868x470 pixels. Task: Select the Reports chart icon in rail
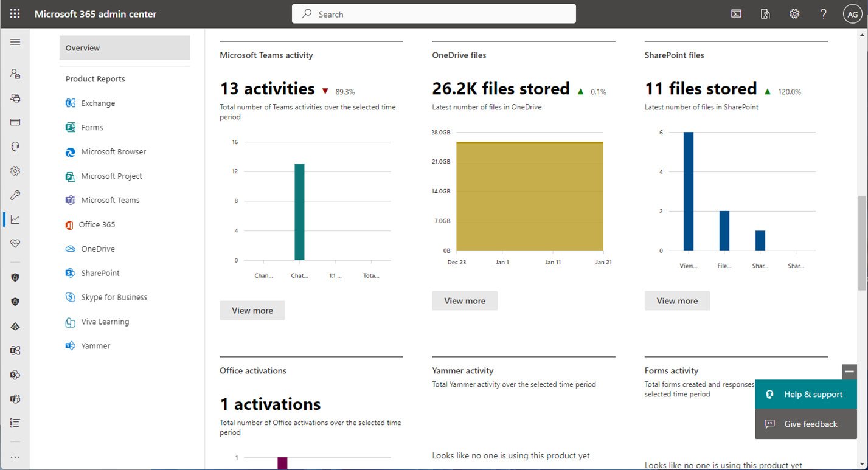[x=15, y=219]
